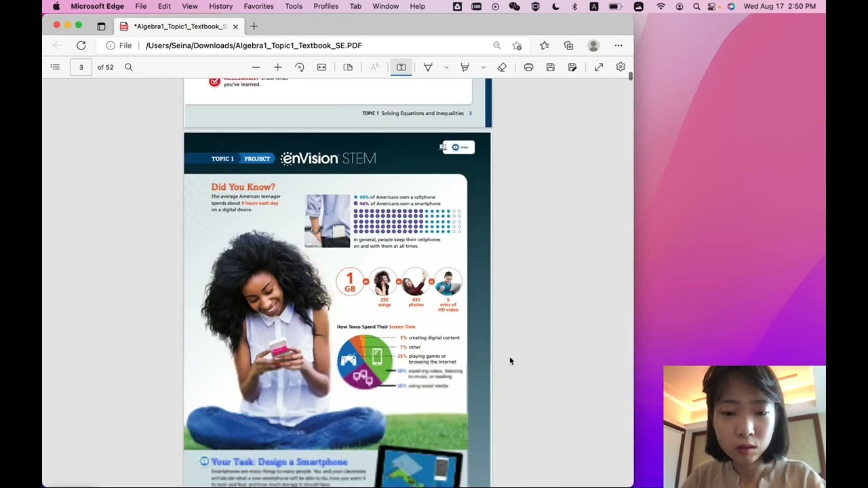Open Bluetooth status in menu bar
This screenshot has height=488, width=868.
574,6
